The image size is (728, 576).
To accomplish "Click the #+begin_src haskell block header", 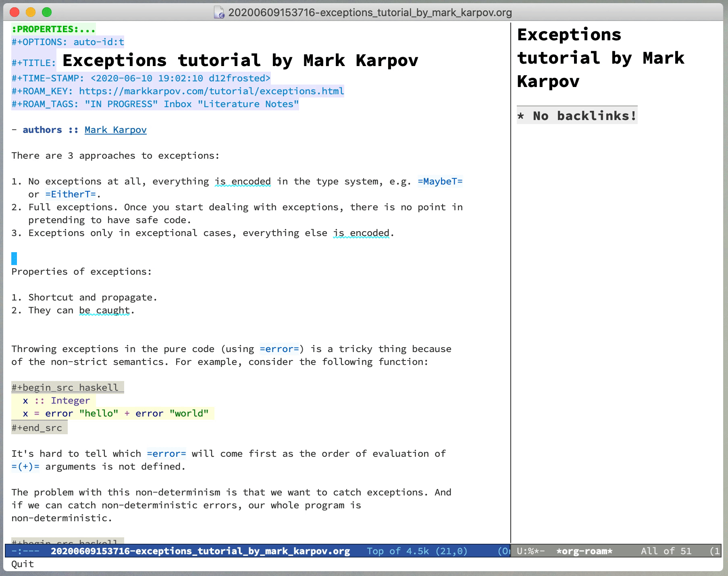I will (65, 387).
